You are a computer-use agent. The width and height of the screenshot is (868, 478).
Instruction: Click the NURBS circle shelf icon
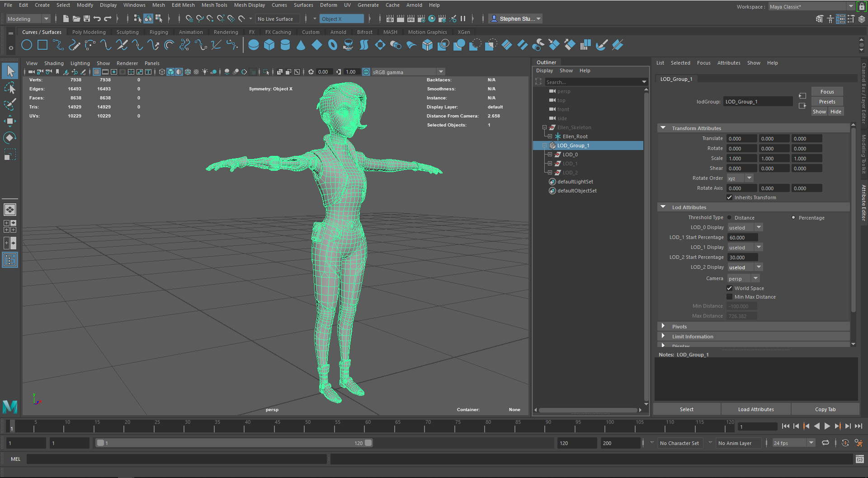pyautogui.click(x=27, y=45)
